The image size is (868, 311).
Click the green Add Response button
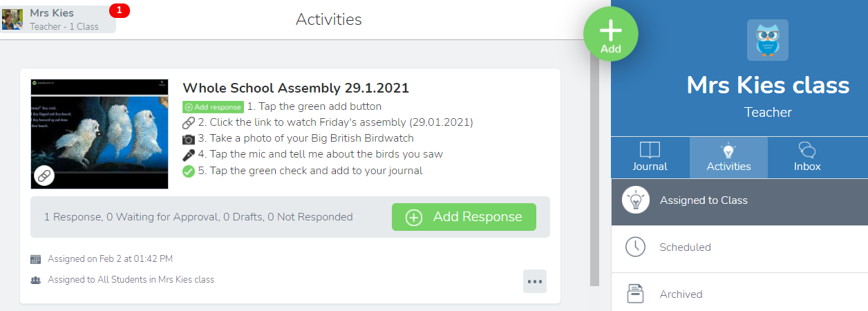click(x=464, y=217)
